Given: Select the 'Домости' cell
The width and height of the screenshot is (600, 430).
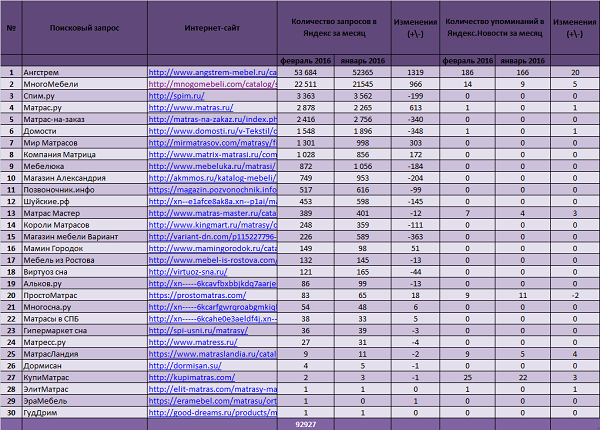Looking at the screenshot, I should [85, 131].
